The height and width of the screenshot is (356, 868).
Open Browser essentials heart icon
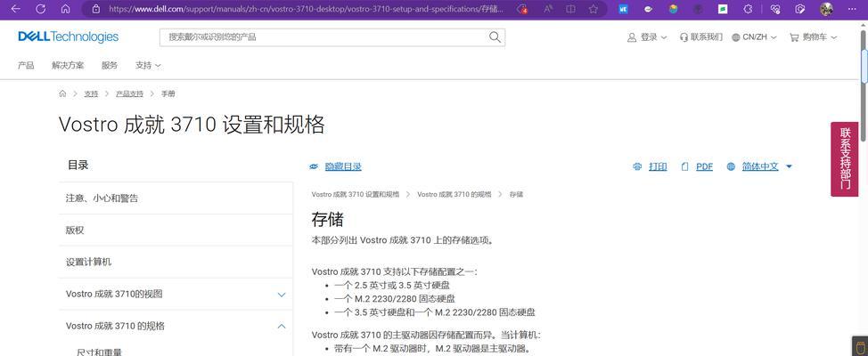775,9
